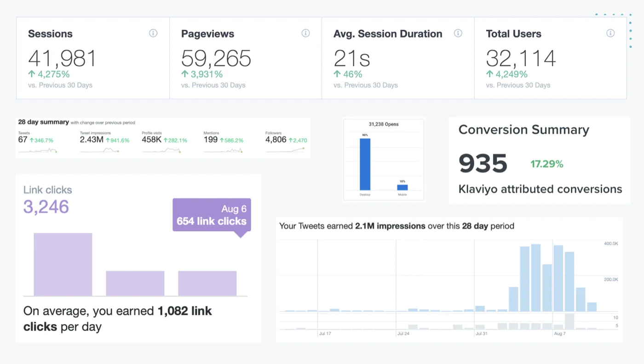Click the "28 day summary" heading
The height and width of the screenshot is (364, 644).
[43, 122]
